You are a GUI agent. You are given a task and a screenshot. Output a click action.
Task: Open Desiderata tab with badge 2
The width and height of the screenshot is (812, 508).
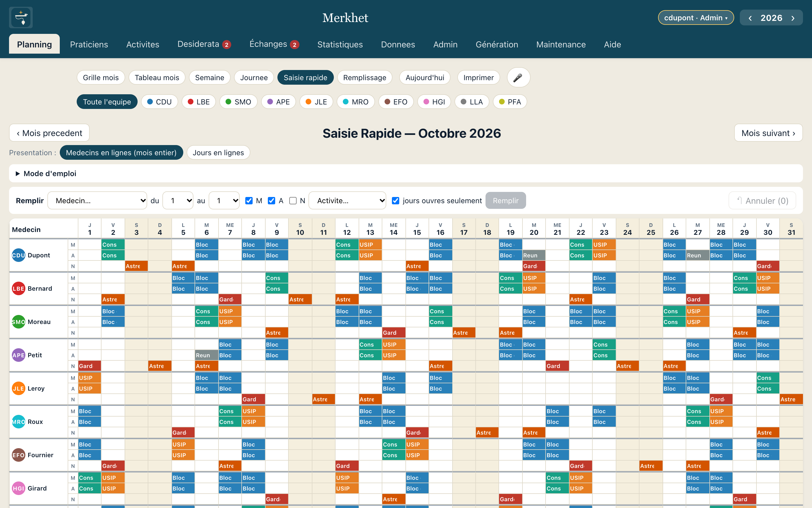[x=204, y=44]
